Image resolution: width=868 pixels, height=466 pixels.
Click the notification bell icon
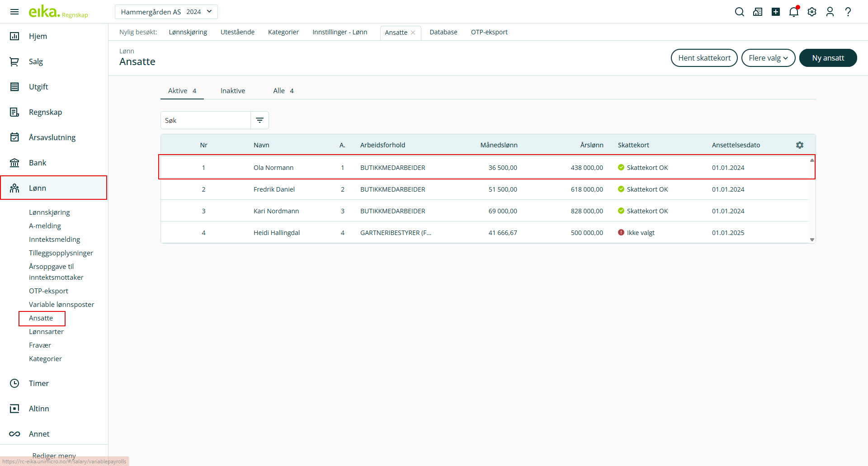pos(793,12)
